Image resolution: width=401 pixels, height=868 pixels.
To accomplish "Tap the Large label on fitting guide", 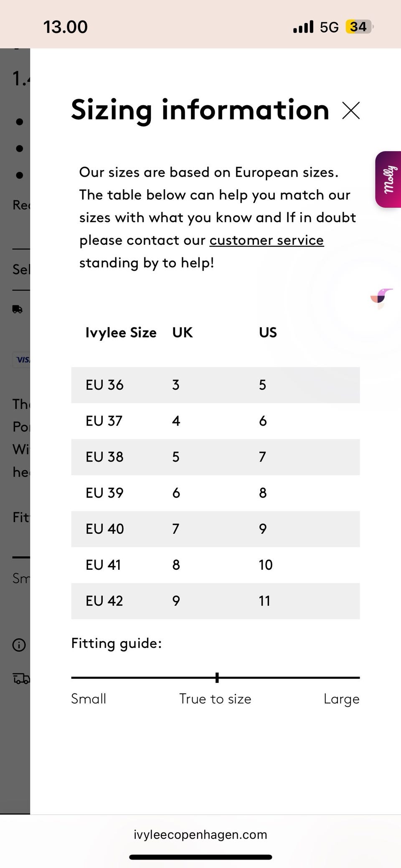I will tap(341, 699).
